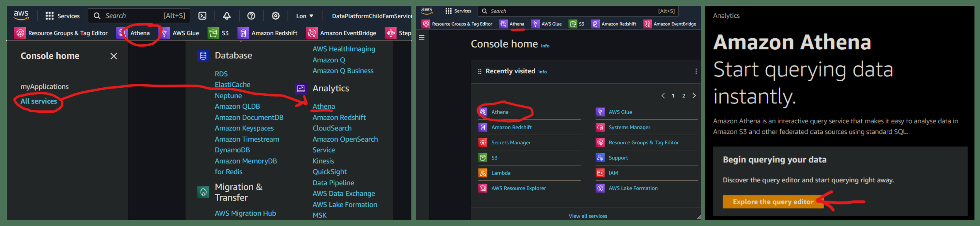Viewport: 980px width, 226px height.
Task: Click the AWS logo in the left screenshot
Action: (21, 15)
